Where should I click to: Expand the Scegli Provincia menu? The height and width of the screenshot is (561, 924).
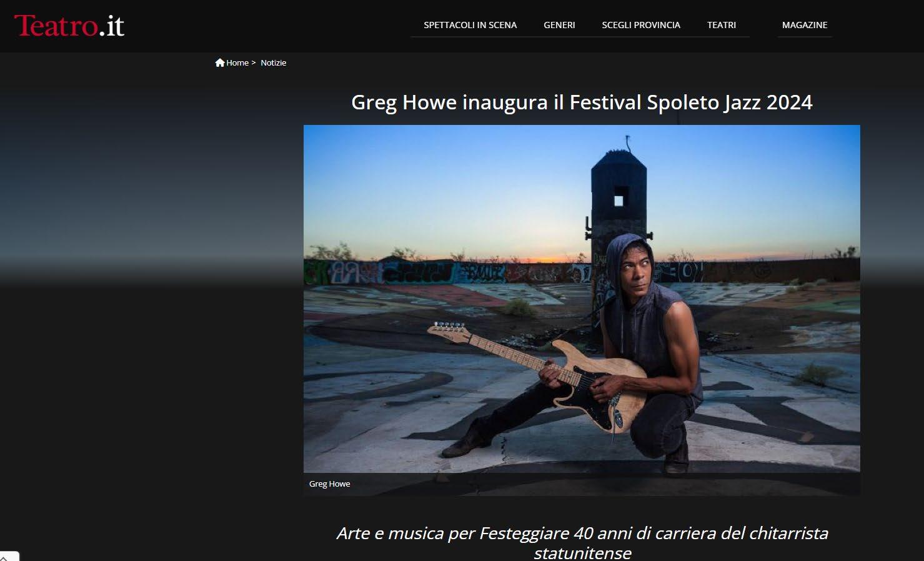click(x=641, y=25)
